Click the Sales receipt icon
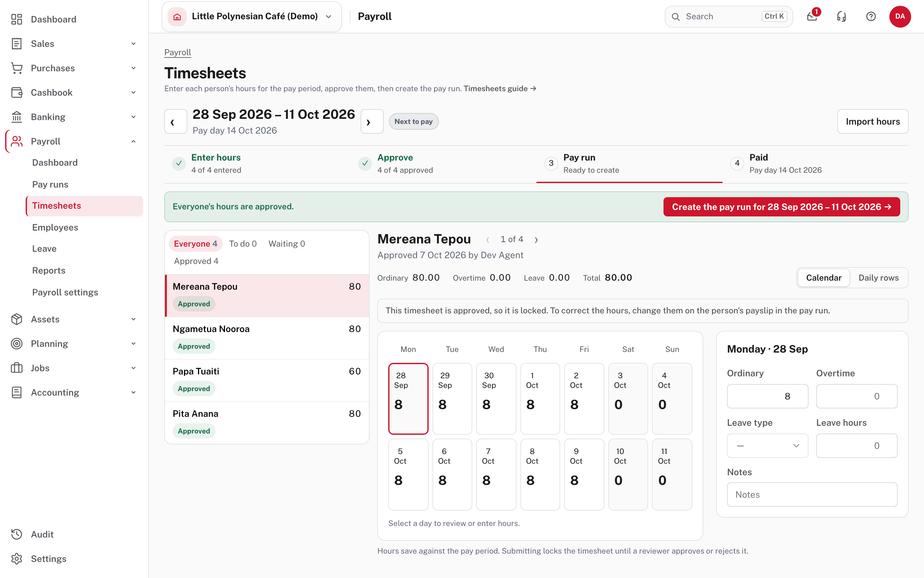 click(x=16, y=44)
